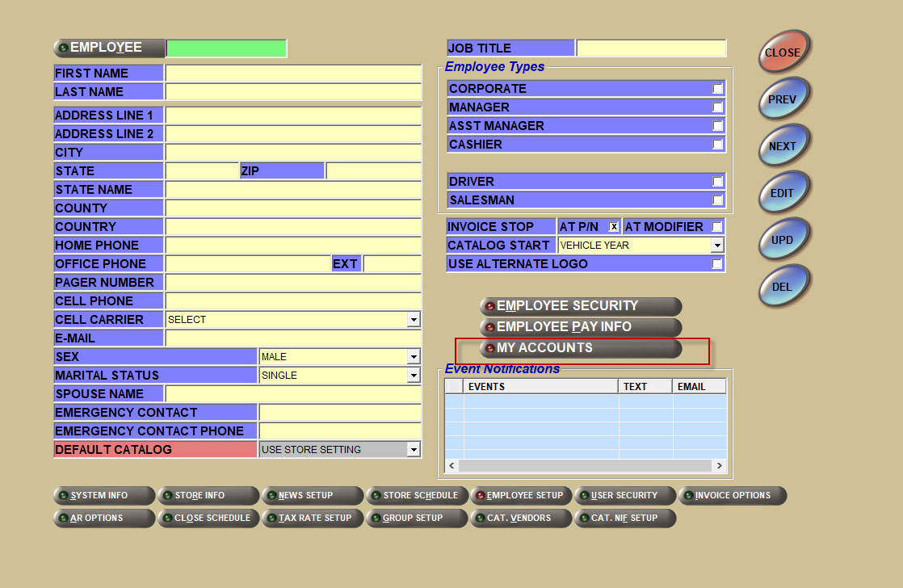Toggle the Invoice Stop At P/N checkbox
903x588 pixels.
tap(614, 227)
